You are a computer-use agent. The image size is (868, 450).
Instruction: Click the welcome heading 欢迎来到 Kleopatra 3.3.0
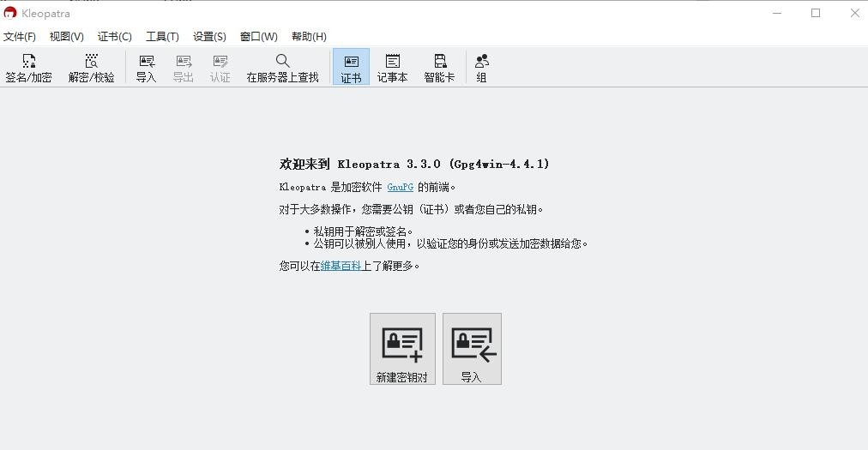pos(414,164)
